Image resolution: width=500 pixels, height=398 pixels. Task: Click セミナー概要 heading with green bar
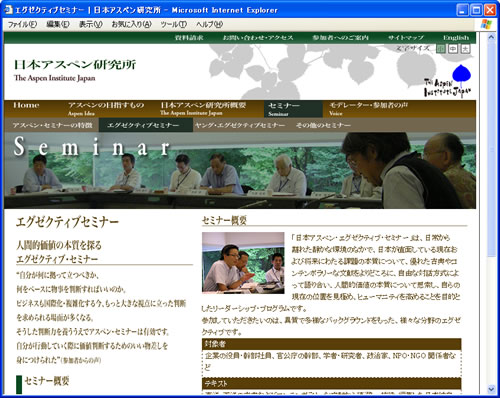point(47,381)
